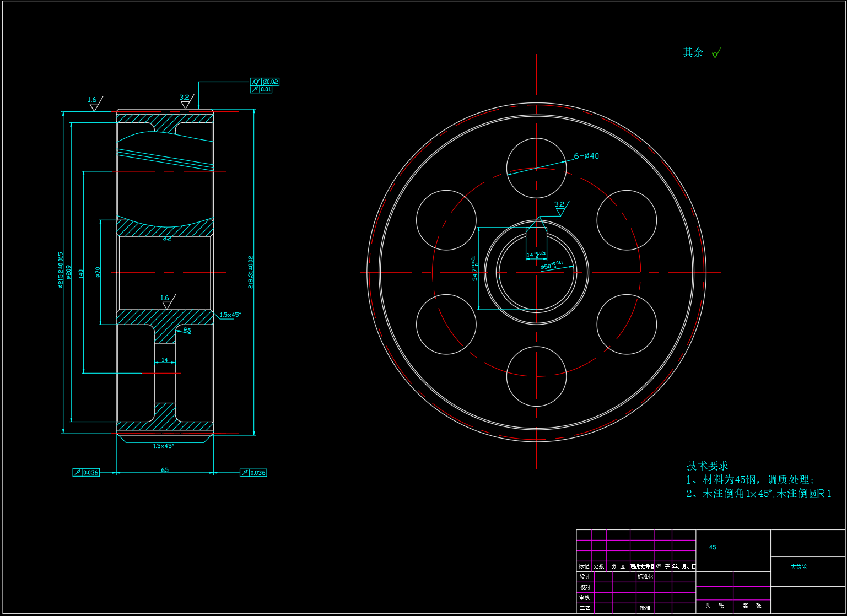Select the 标准化 cell in the title block
The image size is (847, 616).
pyautogui.click(x=645, y=577)
